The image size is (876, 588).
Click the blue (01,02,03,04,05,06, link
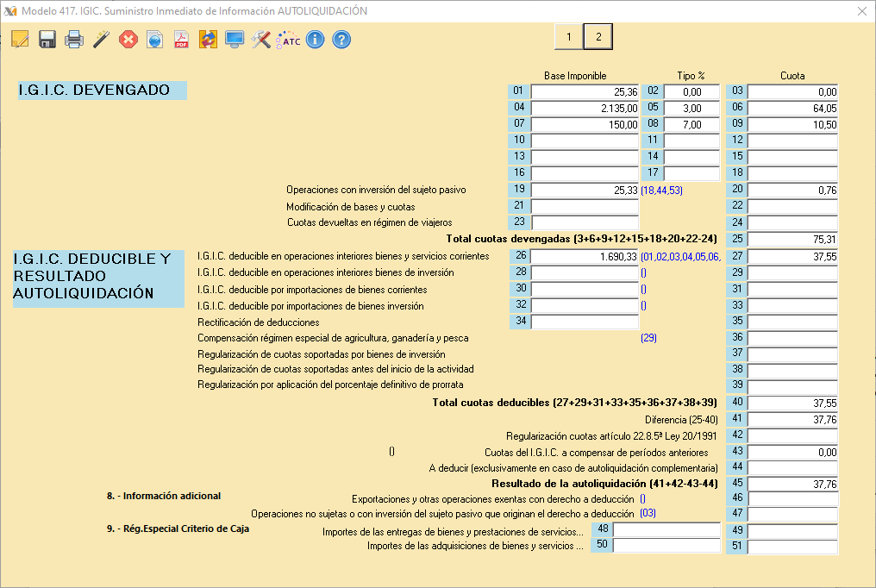(680, 257)
